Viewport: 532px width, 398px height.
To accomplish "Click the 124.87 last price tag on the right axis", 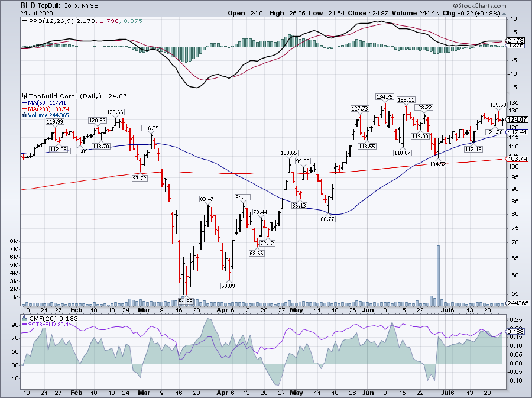I will coord(517,119).
